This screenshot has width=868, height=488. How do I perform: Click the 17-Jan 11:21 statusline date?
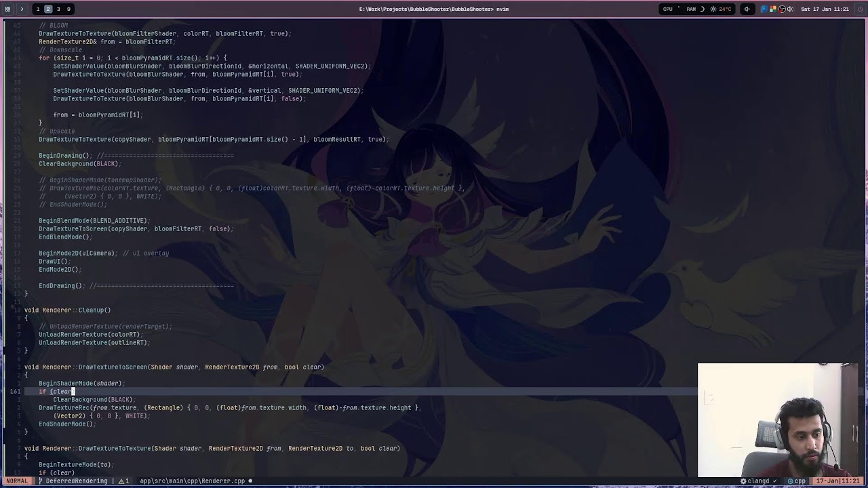(838, 481)
